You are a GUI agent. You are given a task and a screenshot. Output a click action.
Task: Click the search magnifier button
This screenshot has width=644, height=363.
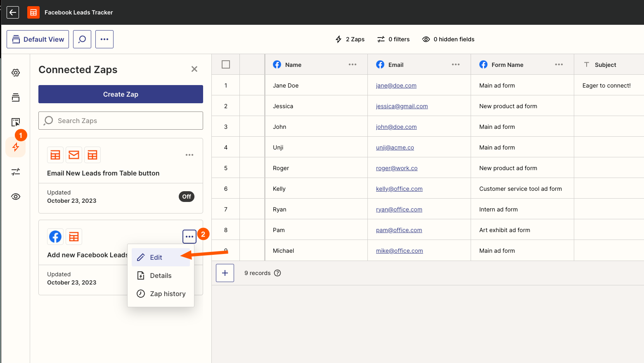(x=82, y=39)
